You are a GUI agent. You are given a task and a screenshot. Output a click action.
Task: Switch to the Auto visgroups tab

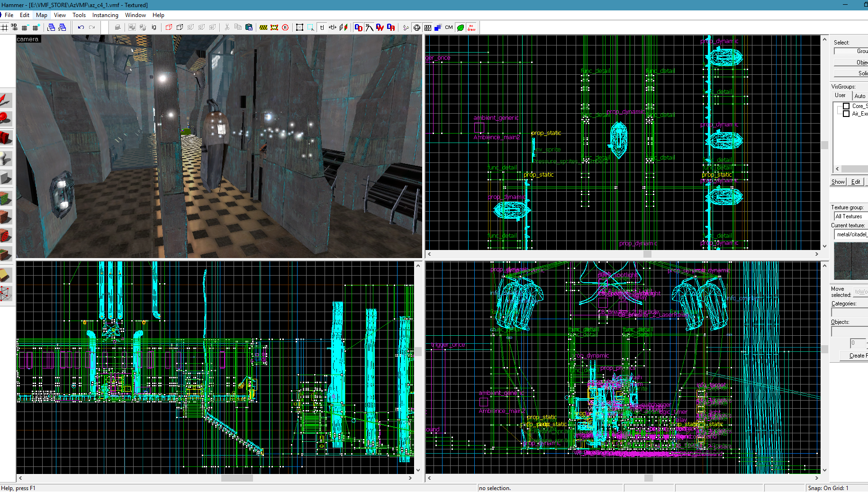point(860,96)
